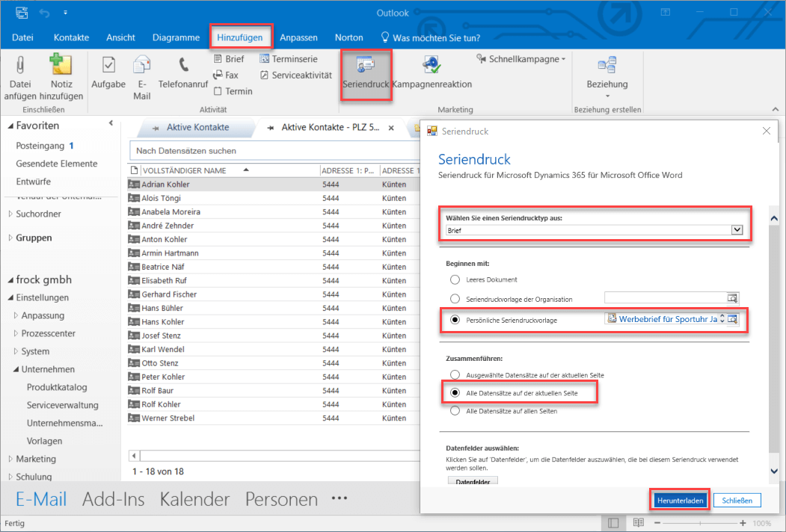Open Gesendete Elemente folder
786x532 pixels.
(57, 164)
